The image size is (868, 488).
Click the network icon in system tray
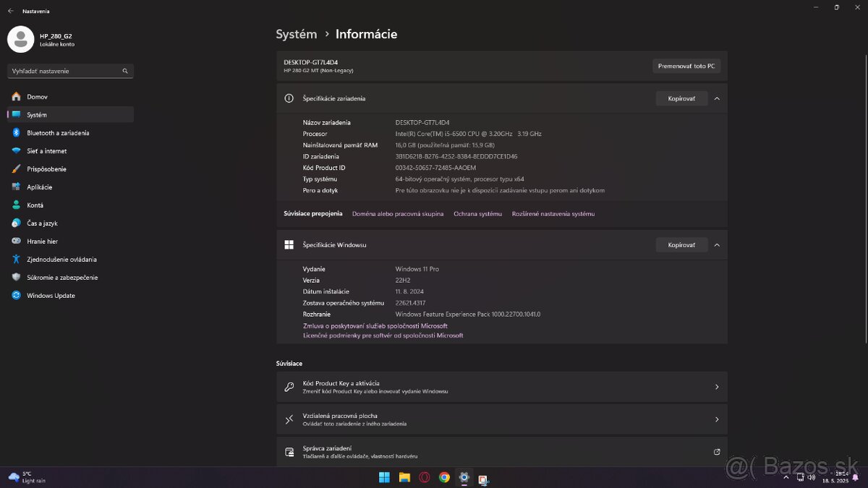pyautogui.click(x=801, y=477)
